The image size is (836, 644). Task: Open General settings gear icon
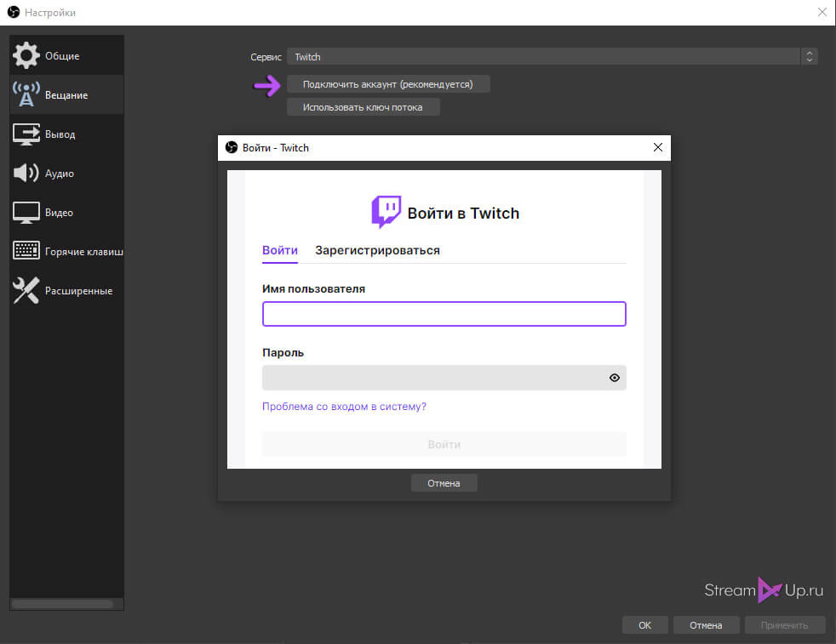(x=26, y=55)
